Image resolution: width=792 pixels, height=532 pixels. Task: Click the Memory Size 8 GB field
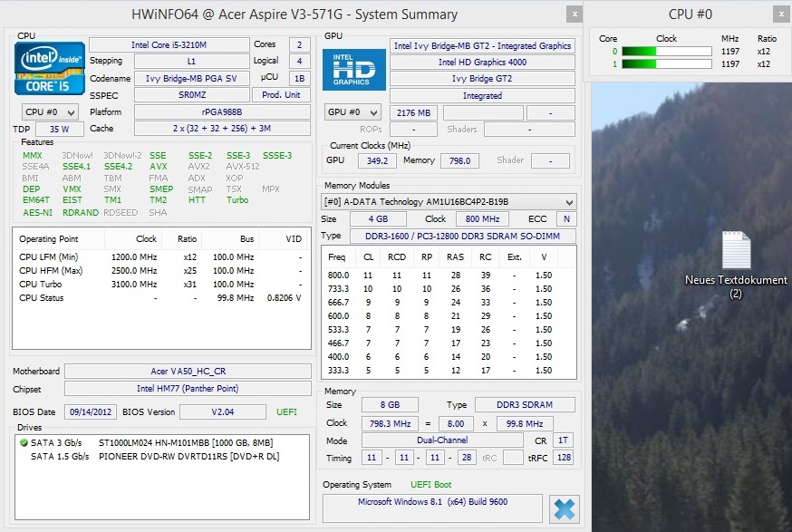point(390,405)
